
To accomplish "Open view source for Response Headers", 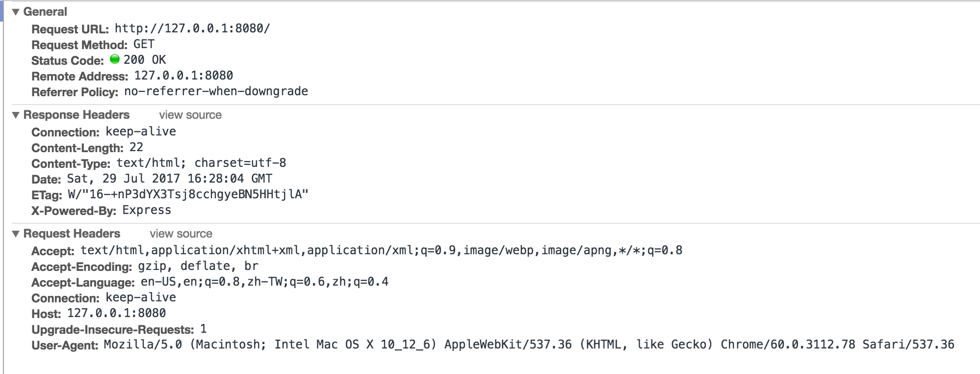I will point(190,115).
